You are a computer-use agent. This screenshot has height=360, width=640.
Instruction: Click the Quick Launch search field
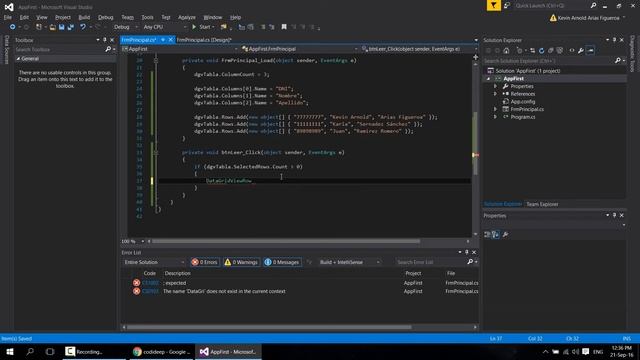point(552,5)
